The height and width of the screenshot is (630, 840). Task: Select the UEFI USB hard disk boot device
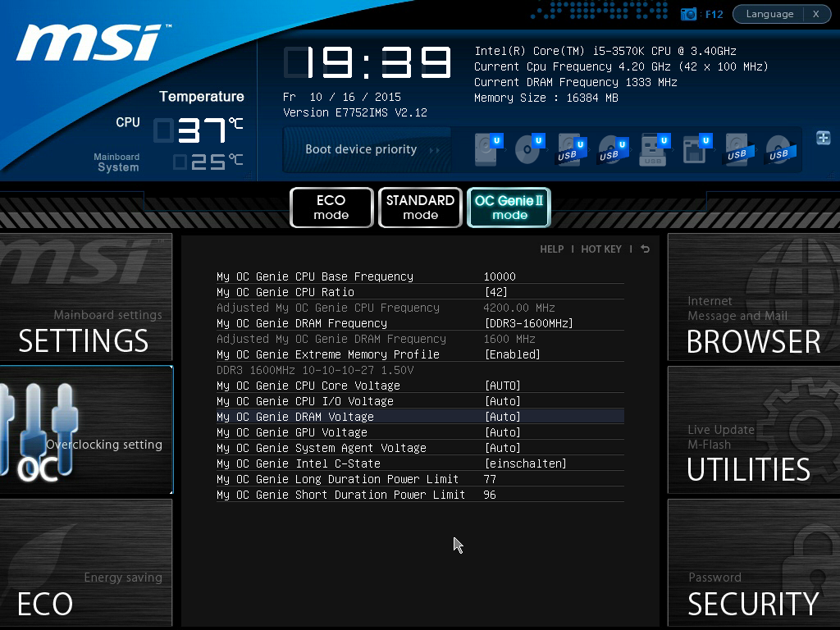coord(571,150)
